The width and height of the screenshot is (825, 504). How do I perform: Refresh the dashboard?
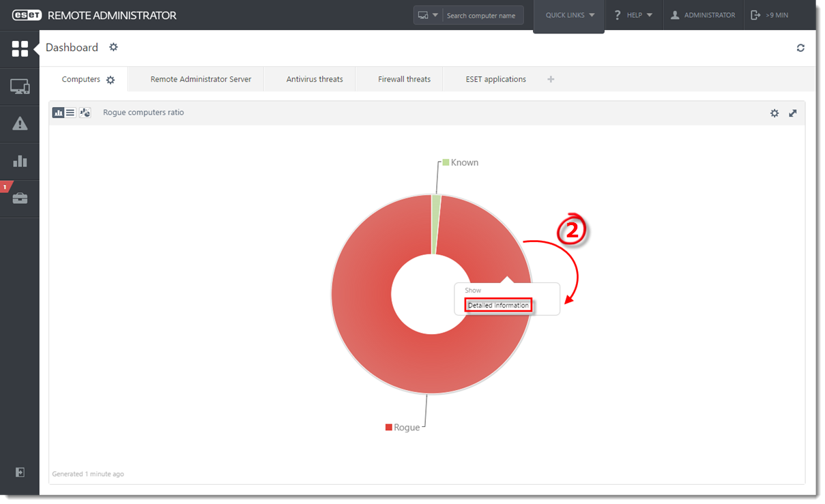[800, 48]
